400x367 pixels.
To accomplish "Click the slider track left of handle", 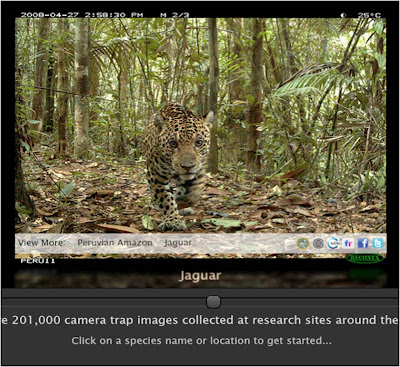I will coord(104,302).
